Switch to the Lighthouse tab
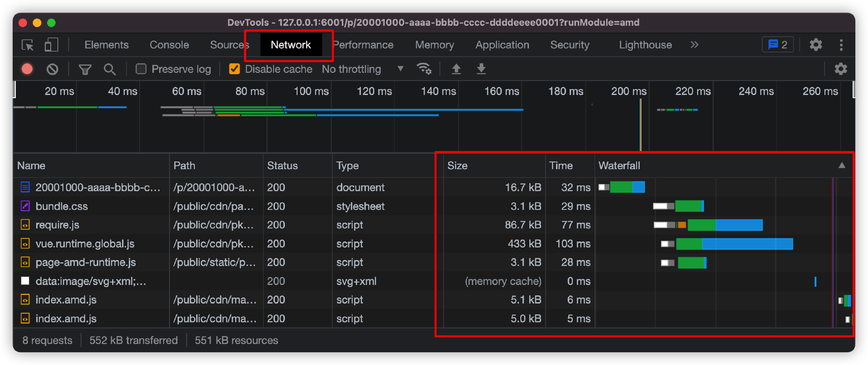This screenshot has width=868, height=365. point(645,45)
